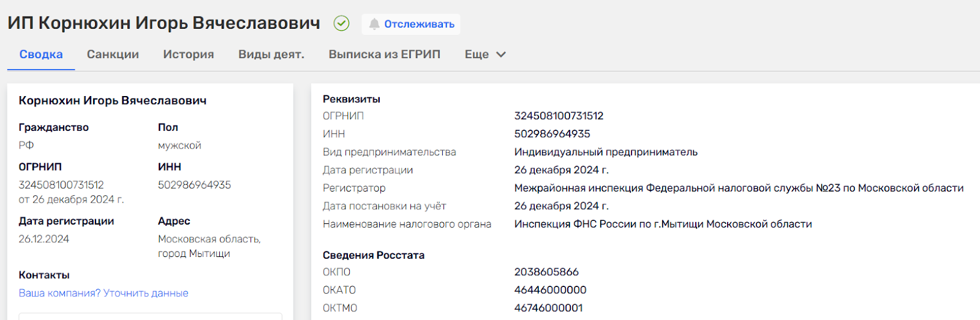Open the Сводка tab
This screenshot has width=980, height=320.
click(x=41, y=54)
